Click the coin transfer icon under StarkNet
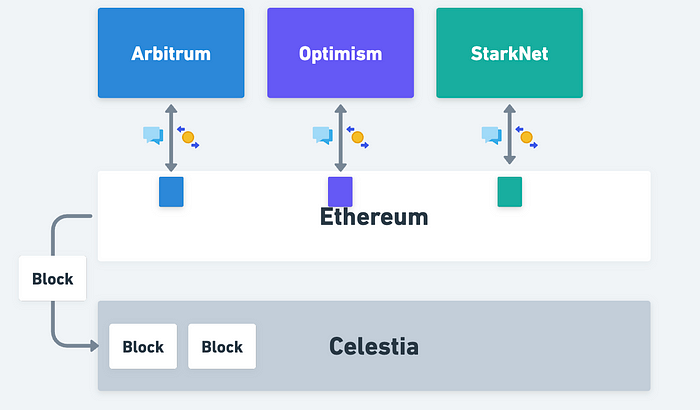The height and width of the screenshot is (410, 700). pos(526,137)
